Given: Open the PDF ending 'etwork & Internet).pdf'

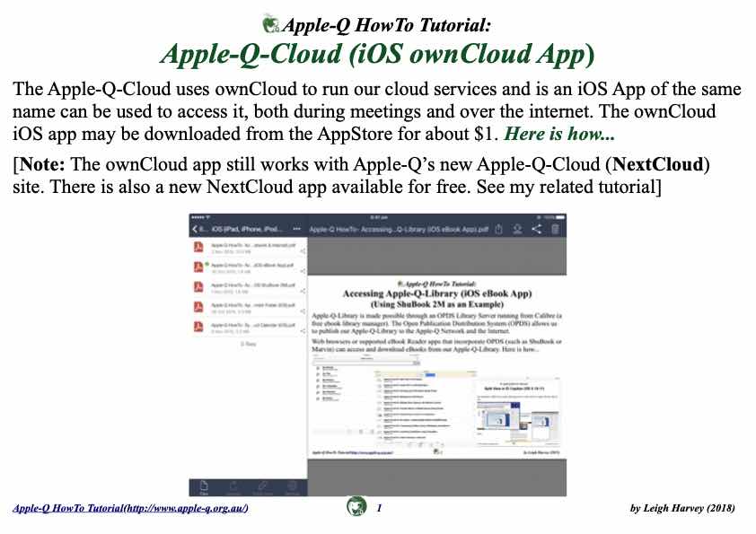Looking at the screenshot, I should click(x=248, y=248).
